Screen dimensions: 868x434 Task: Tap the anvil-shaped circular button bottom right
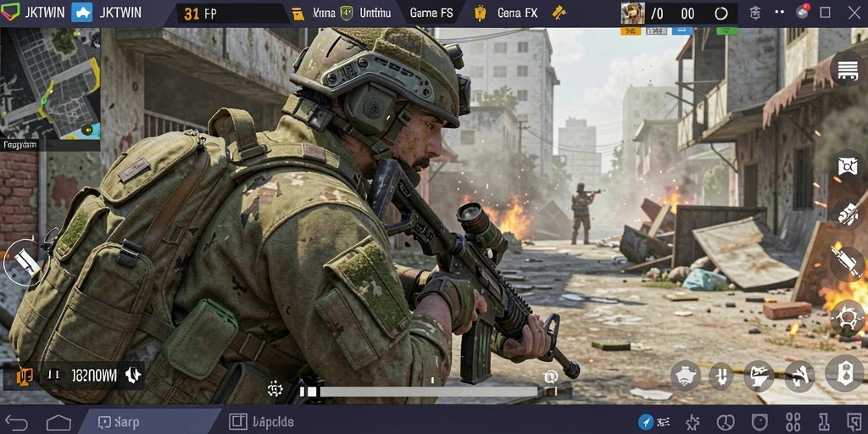coord(759,376)
